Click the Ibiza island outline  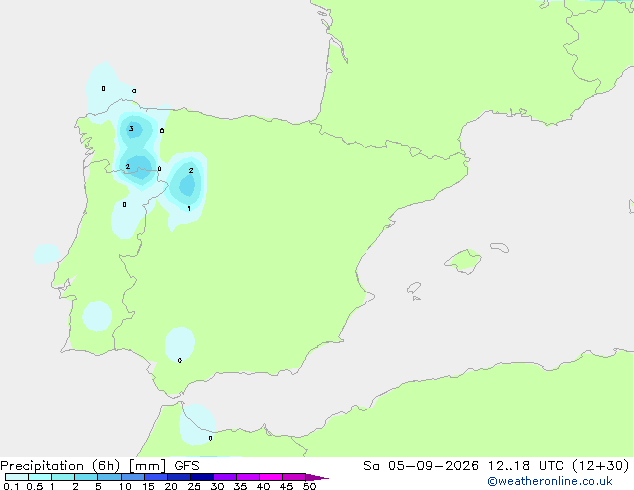coord(414,288)
